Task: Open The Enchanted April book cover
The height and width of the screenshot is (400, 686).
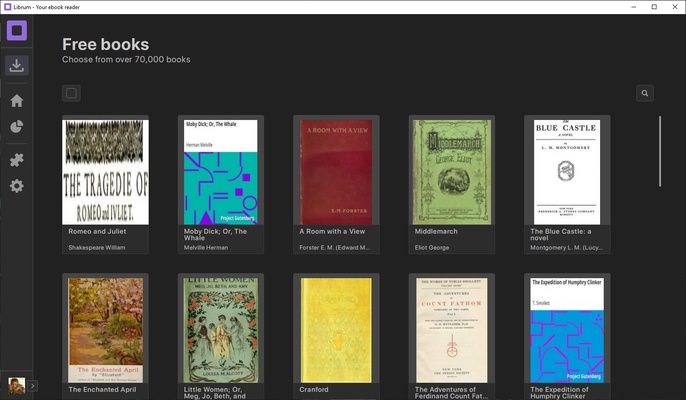Action: (105, 330)
